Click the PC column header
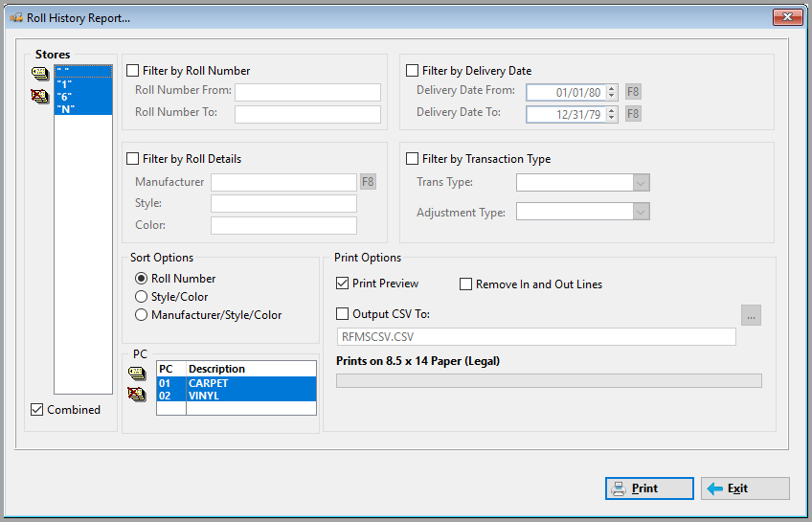Screen dimensions: 812x522 [x=171, y=369]
